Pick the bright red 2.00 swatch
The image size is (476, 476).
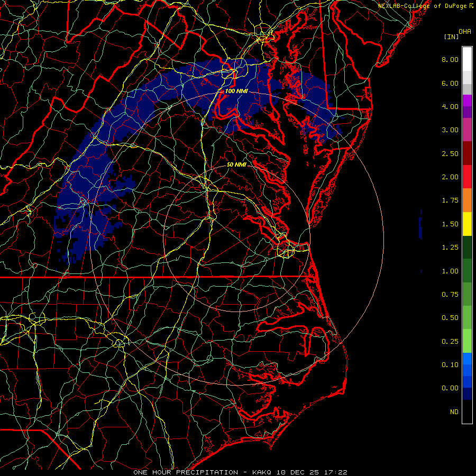(x=467, y=177)
